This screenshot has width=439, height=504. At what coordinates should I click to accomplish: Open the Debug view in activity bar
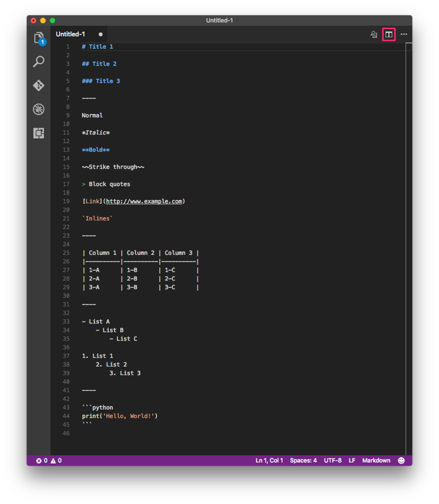[38, 109]
